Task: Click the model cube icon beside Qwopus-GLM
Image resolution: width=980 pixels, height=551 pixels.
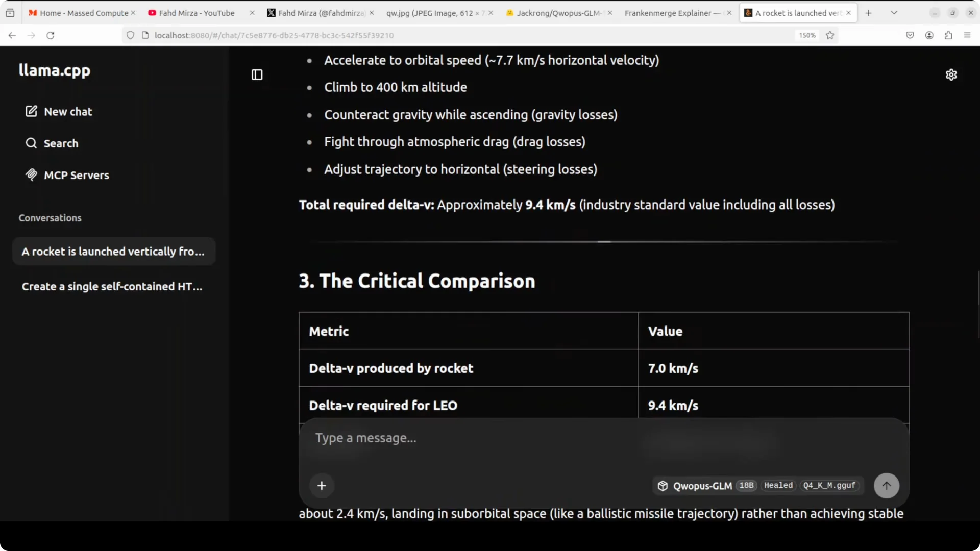Action: point(663,486)
